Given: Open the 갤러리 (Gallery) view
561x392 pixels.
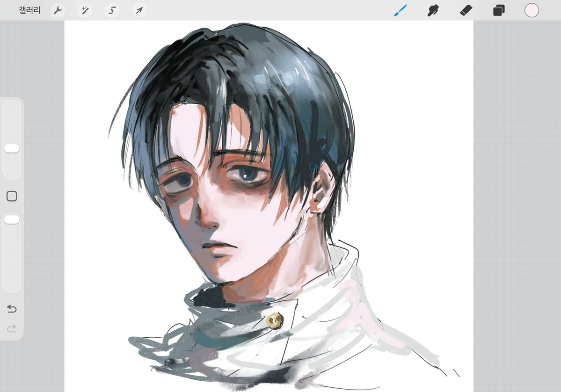Looking at the screenshot, I should pos(29,10).
